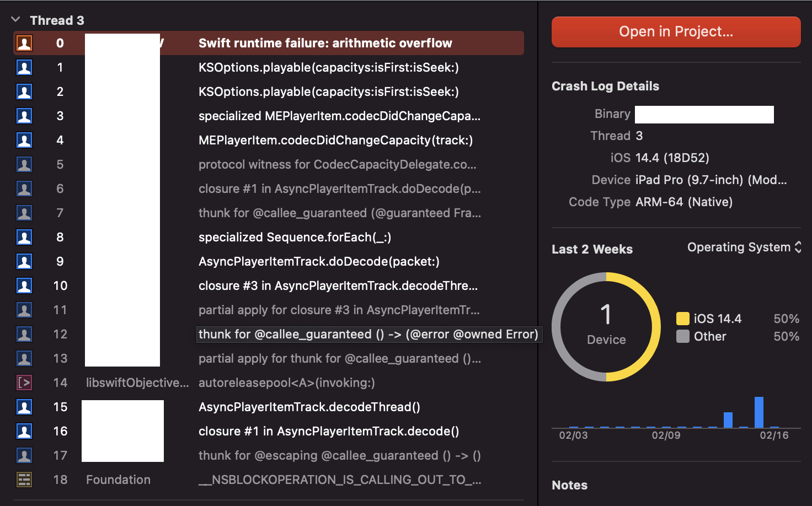Image resolution: width=812 pixels, height=506 pixels.
Task: Click the Crash Log Details Binary field
Action: click(704, 114)
